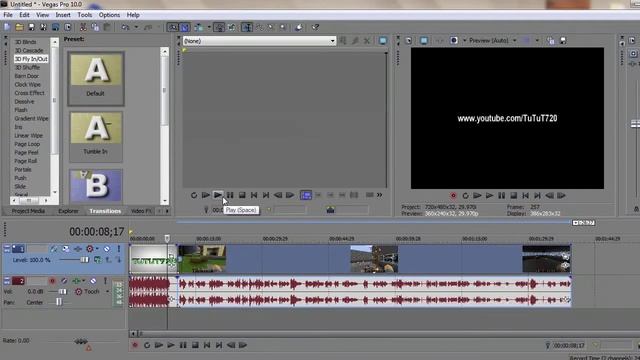The height and width of the screenshot is (360, 640).
Task: Select the Page Peel transition
Action: pyautogui.click(x=27, y=153)
